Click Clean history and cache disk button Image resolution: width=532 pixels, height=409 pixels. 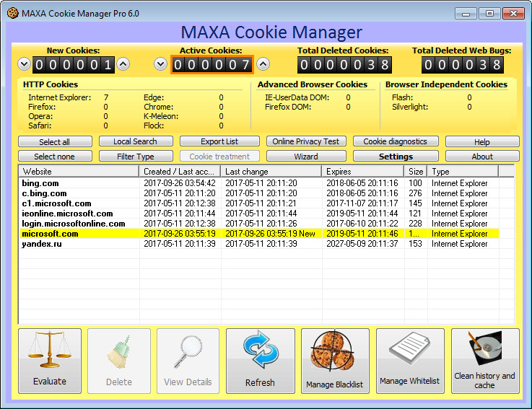coord(485,361)
